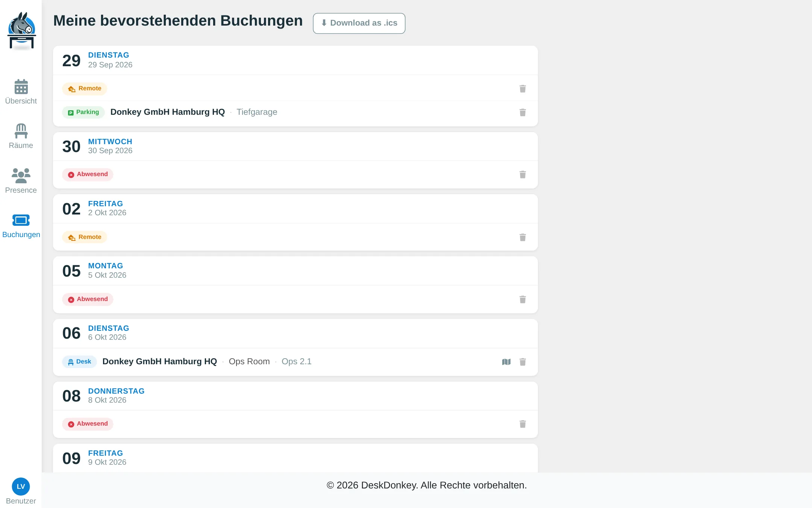Click the DeskDonkey donkey logo
The height and width of the screenshot is (508, 812).
click(x=21, y=31)
